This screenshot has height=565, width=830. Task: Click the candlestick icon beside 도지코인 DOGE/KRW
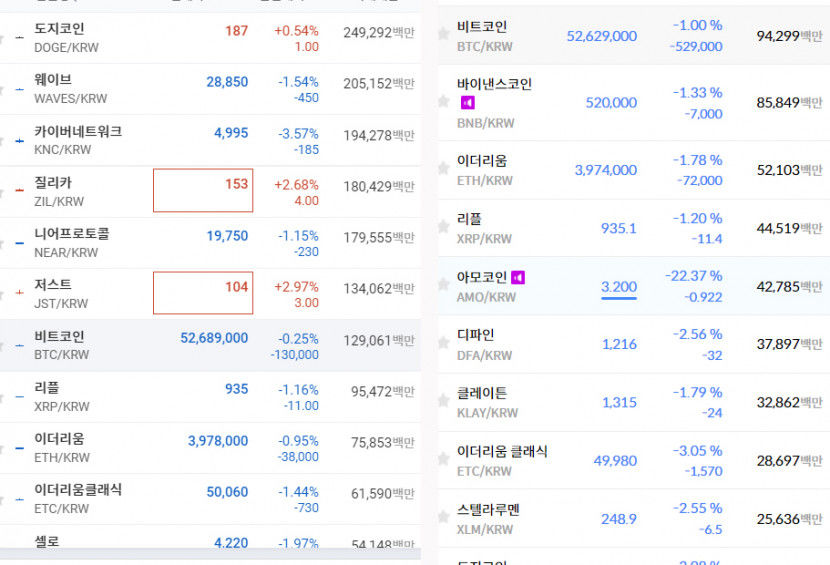tap(20, 38)
